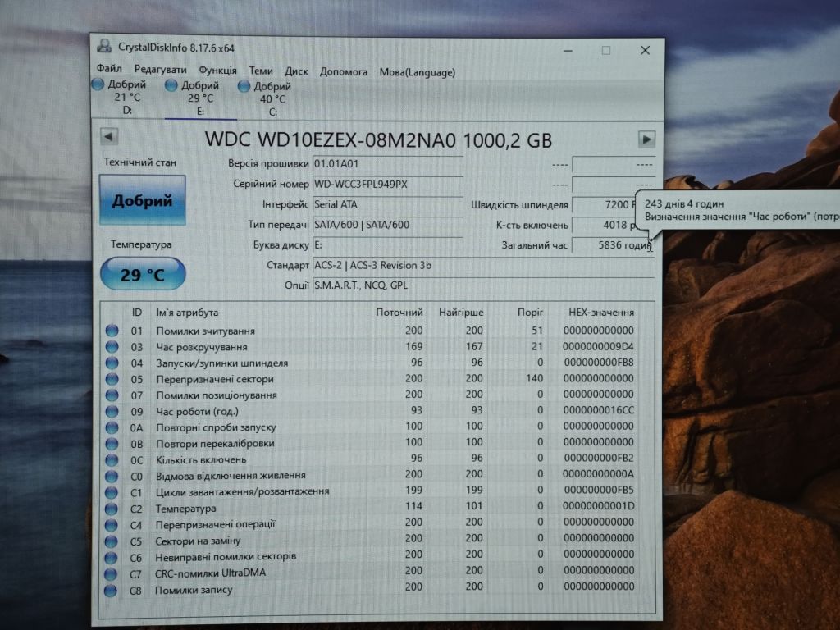Close the CrystalDiskInfo window
This screenshot has height=630, width=840.
click(x=645, y=50)
